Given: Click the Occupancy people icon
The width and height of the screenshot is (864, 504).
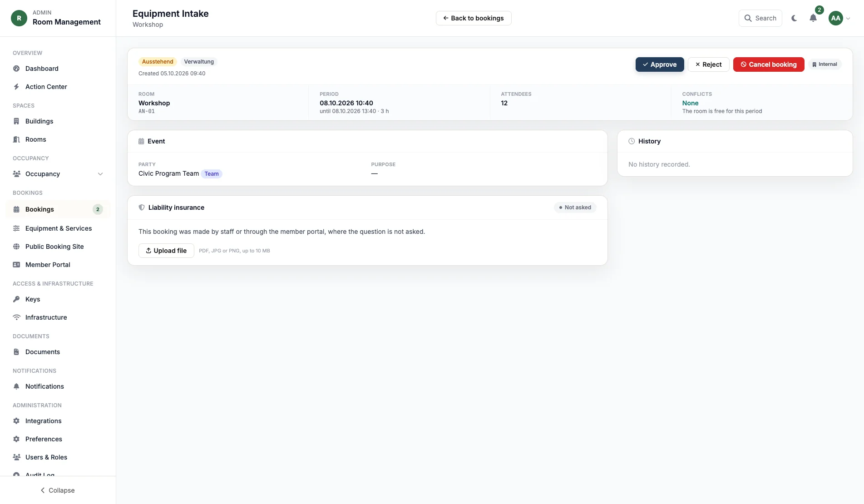Looking at the screenshot, I should [x=16, y=174].
